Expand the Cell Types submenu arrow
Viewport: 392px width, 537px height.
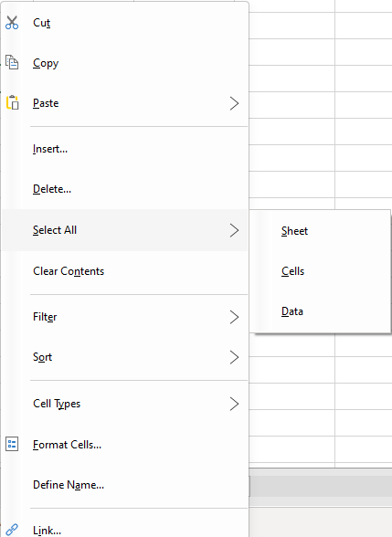pyautogui.click(x=234, y=404)
